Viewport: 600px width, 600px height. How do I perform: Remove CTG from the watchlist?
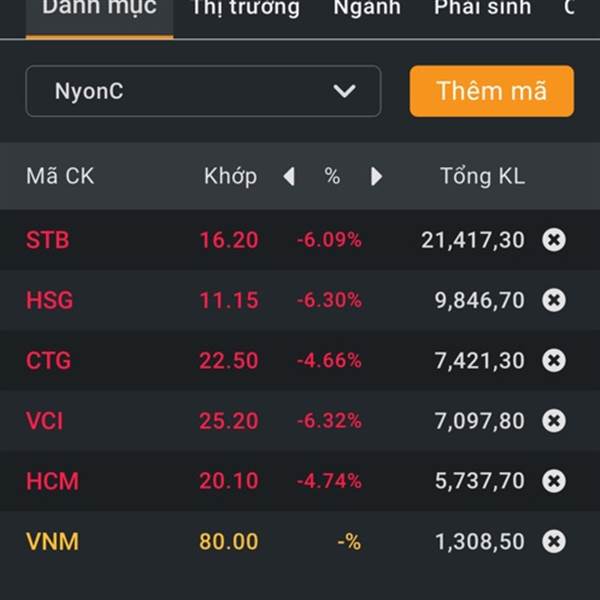point(554,360)
